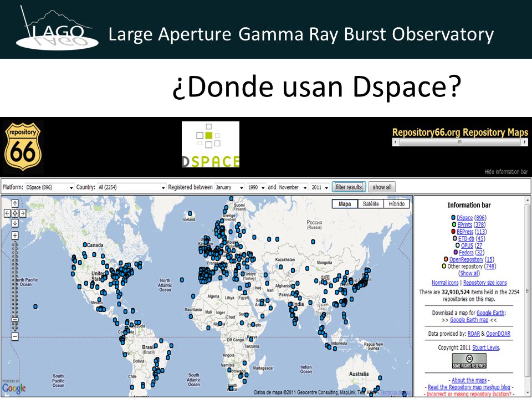Switch to Mapa map view
The height and width of the screenshot is (399, 532).
pos(345,204)
